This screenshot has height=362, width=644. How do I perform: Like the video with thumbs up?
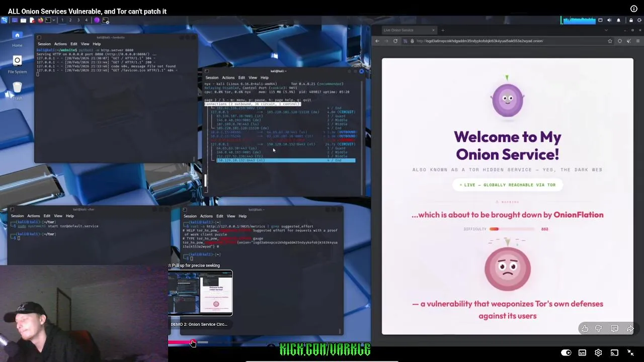point(585,329)
